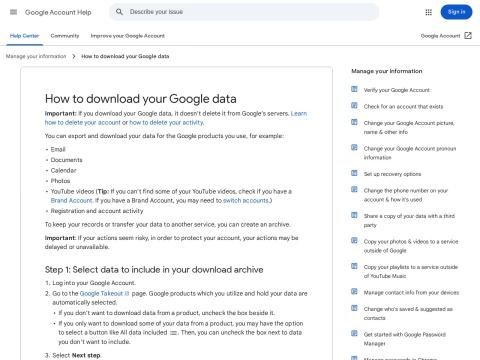Click article icon beside Change the phone number
The image size is (480, 360).
click(354, 190)
